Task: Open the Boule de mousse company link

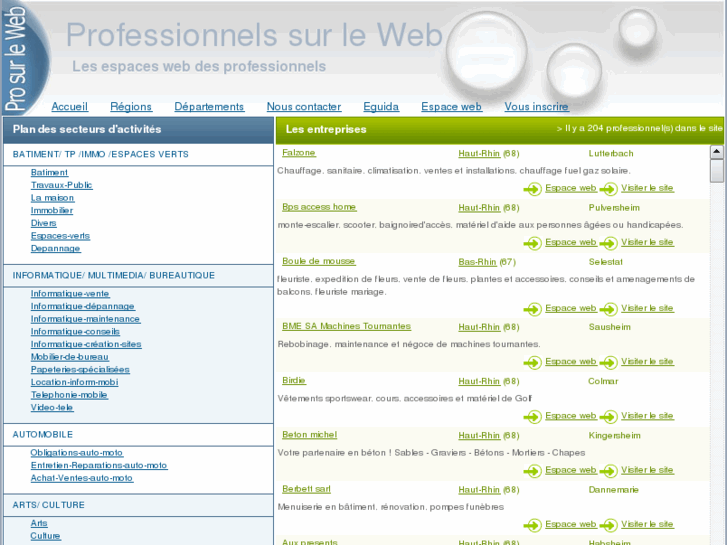Action: click(x=319, y=262)
